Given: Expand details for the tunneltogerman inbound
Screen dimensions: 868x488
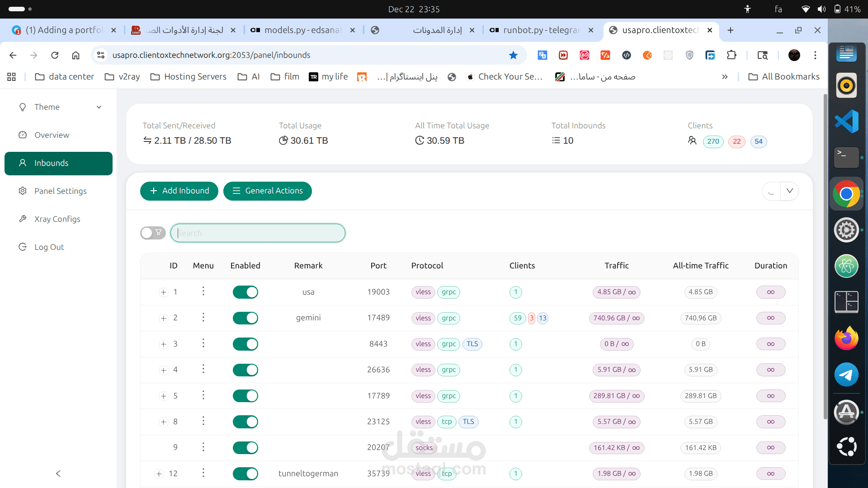Looking at the screenshot, I should pyautogui.click(x=158, y=474).
